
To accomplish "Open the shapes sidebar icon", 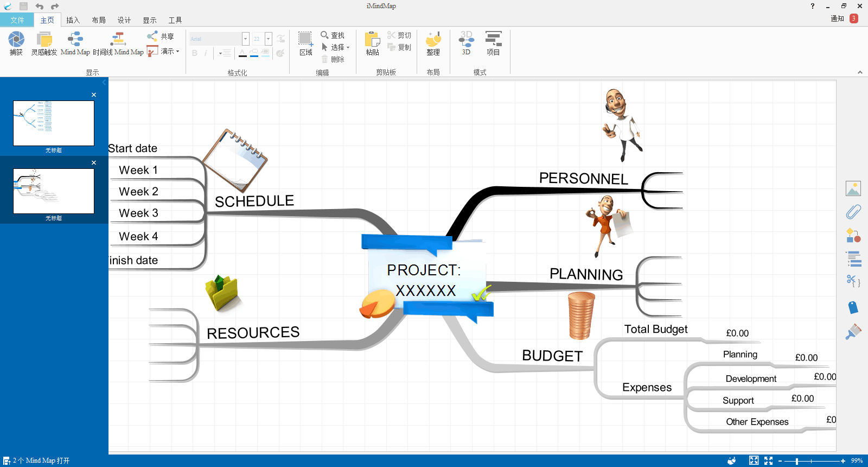I will pos(853,235).
